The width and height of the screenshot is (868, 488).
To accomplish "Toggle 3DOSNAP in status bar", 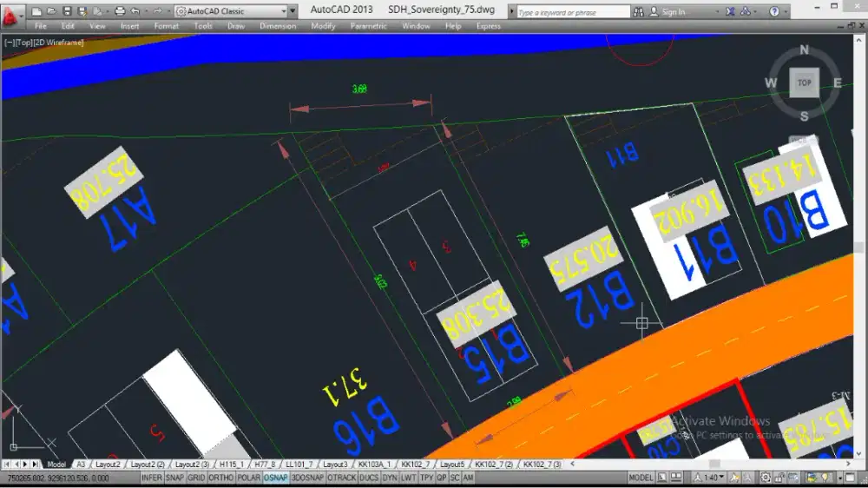I will (307, 478).
